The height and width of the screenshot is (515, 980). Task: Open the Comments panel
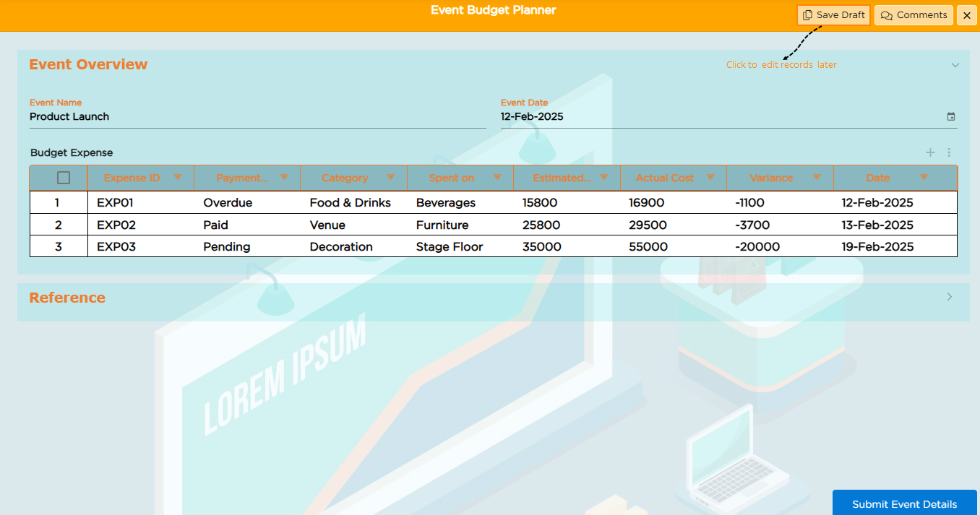pyautogui.click(x=914, y=15)
